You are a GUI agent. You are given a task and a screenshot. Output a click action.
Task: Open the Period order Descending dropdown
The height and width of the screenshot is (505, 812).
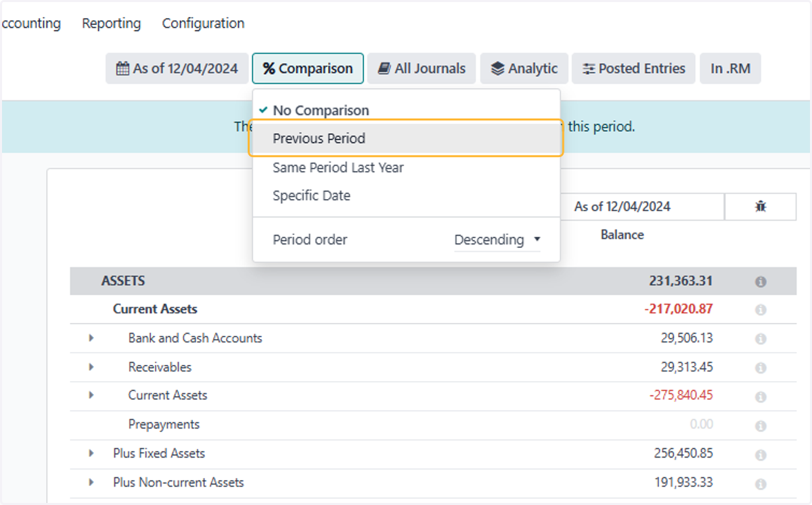(x=497, y=240)
